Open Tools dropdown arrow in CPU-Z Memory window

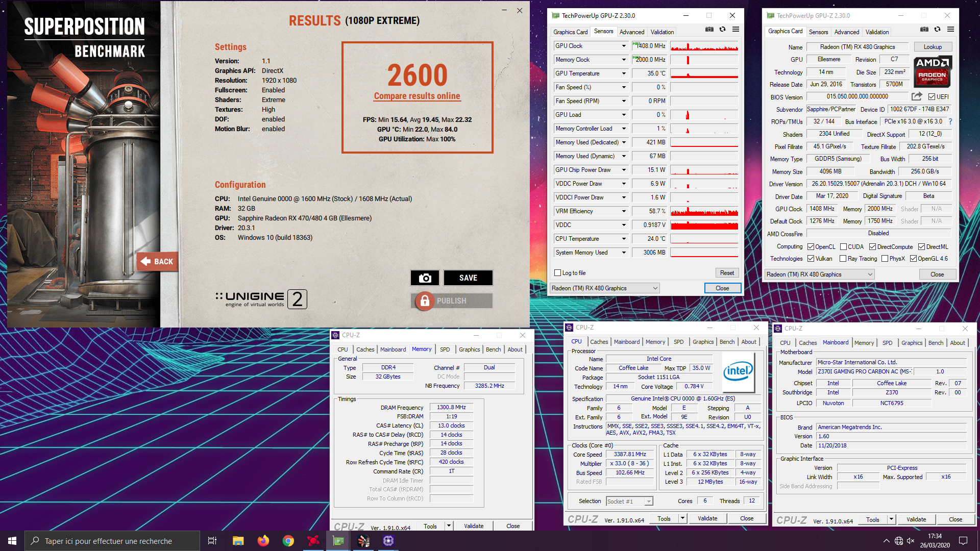449,526
